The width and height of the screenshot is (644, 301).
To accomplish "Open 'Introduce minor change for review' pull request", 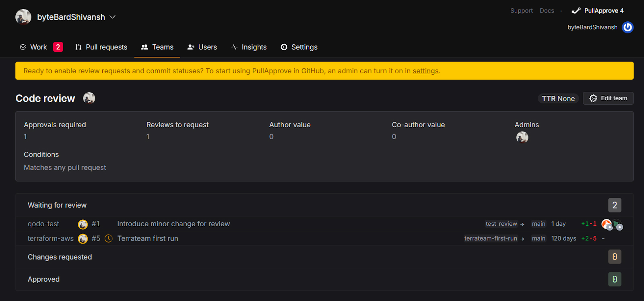I will tap(173, 224).
